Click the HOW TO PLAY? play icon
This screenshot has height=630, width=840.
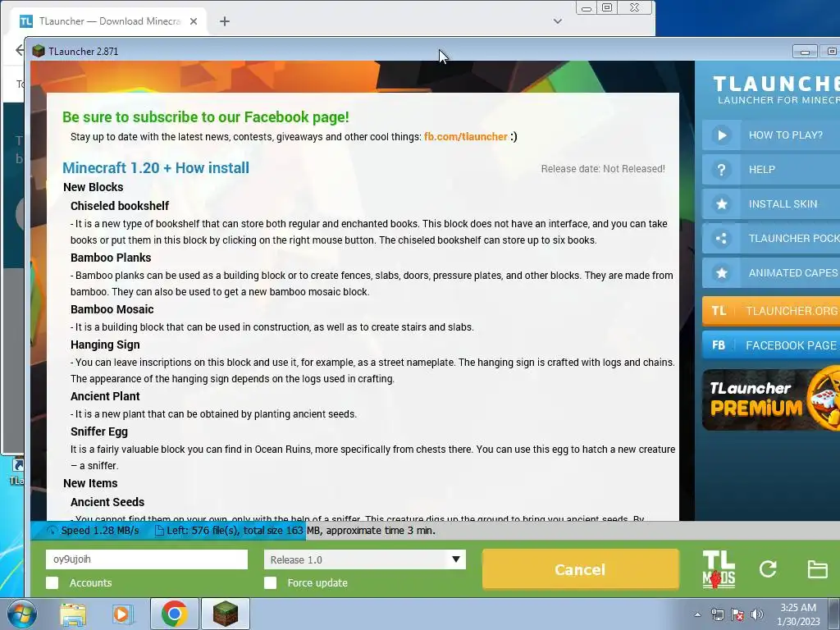pos(722,135)
